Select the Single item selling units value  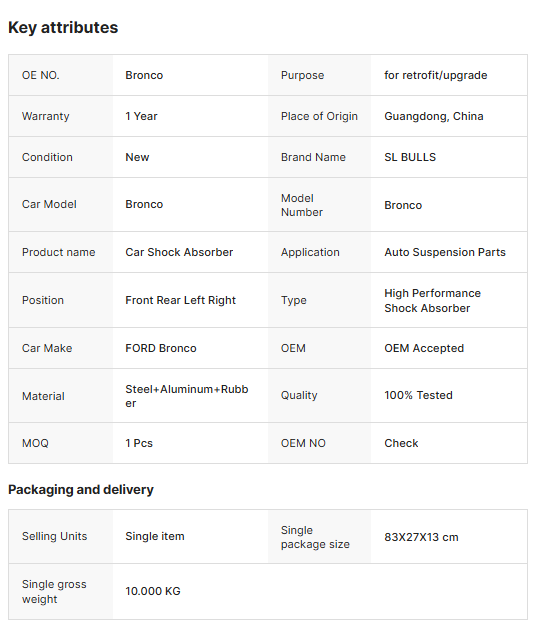pyautogui.click(x=154, y=537)
